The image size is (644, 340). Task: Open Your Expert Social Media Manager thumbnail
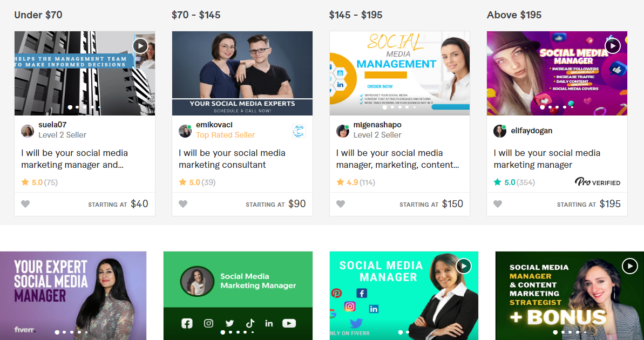pyautogui.click(x=73, y=296)
